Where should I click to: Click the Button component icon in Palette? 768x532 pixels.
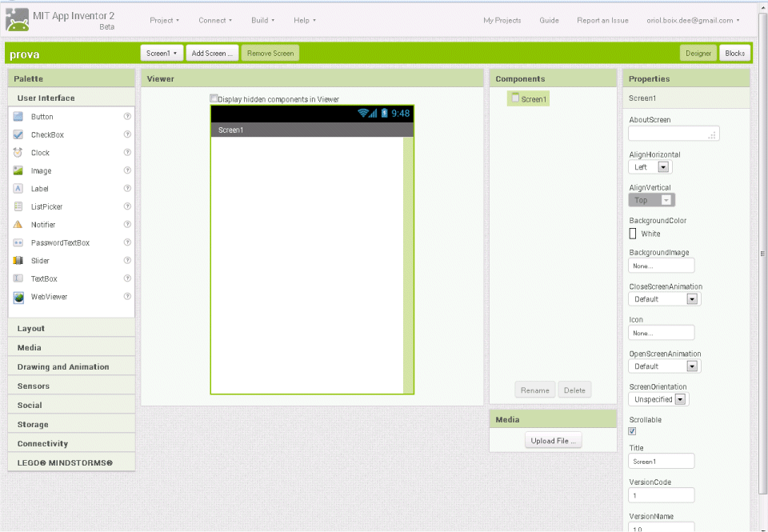tap(18, 117)
